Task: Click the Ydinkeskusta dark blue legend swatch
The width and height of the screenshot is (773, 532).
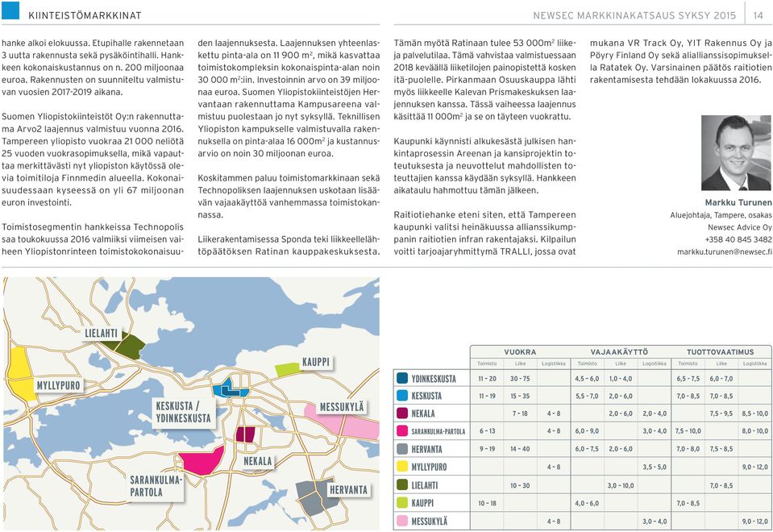Action: click(x=402, y=378)
